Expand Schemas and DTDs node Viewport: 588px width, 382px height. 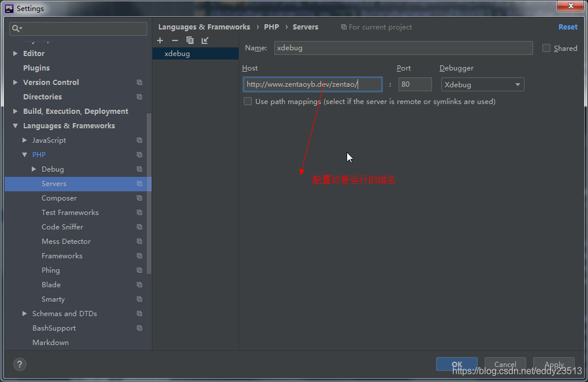pyautogui.click(x=25, y=313)
